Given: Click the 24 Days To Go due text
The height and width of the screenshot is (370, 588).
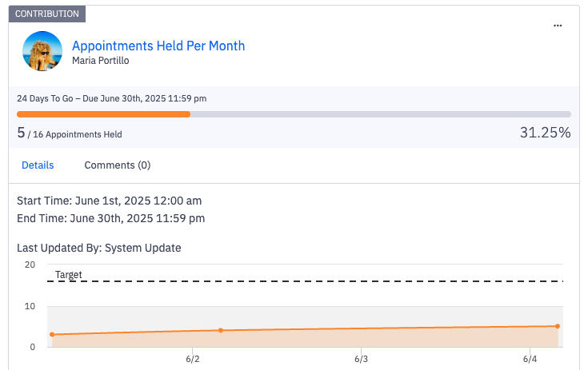Looking at the screenshot, I should coord(112,99).
